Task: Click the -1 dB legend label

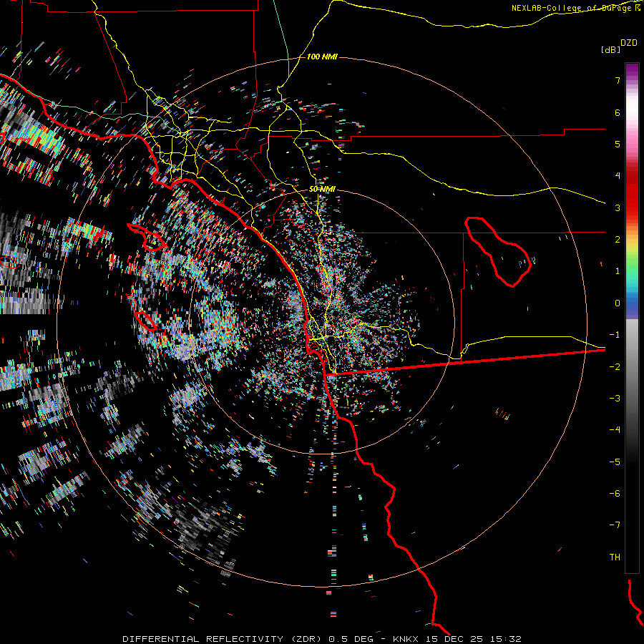Action: (615, 335)
